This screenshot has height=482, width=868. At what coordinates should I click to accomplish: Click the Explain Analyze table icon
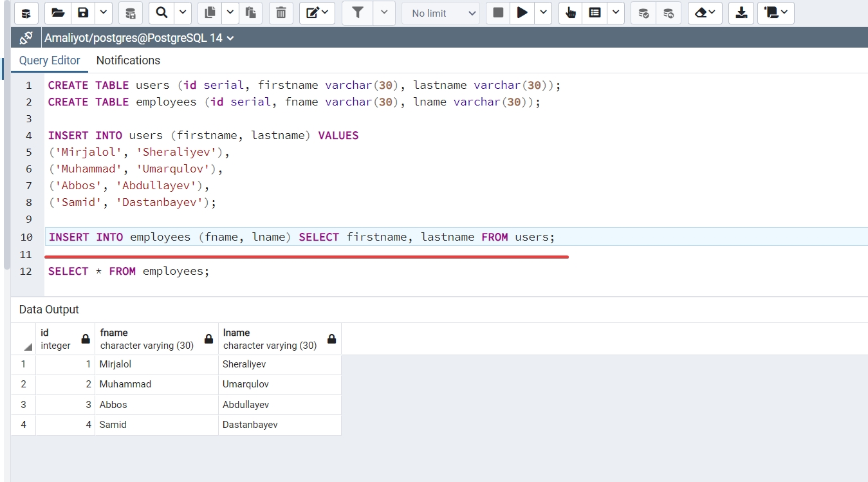pos(595,13)
